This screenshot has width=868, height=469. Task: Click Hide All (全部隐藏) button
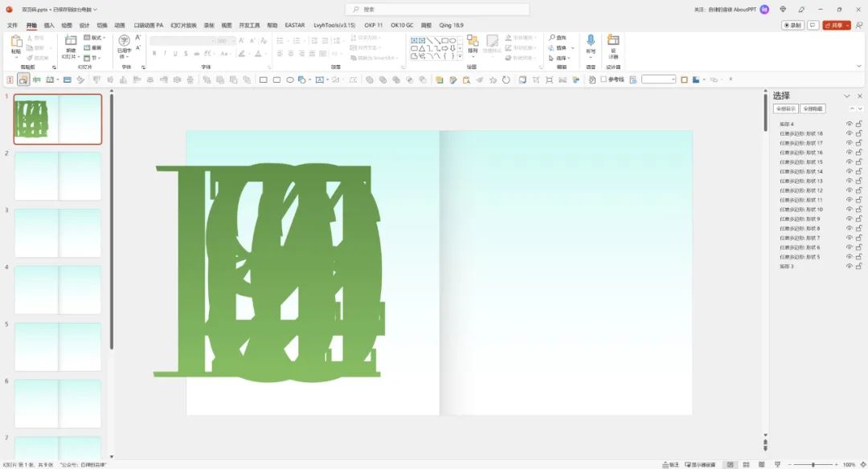pyautogui.click(x=813, y=109)
